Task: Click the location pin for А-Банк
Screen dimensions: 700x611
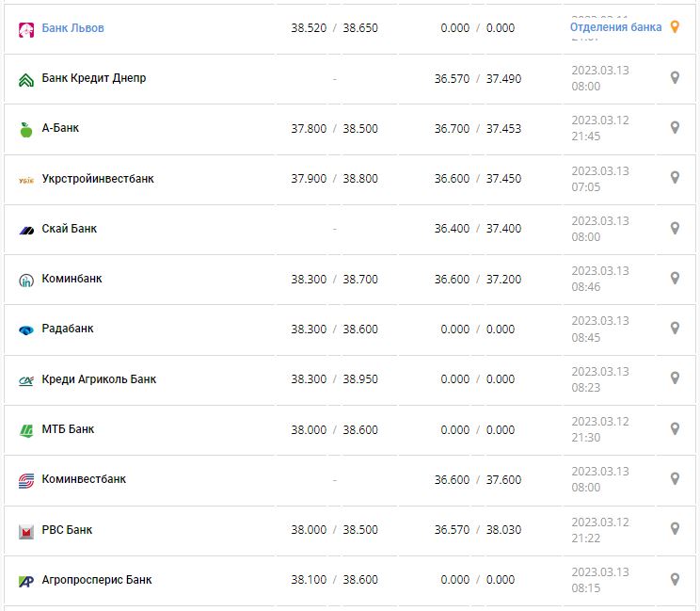Action: click(675, 127)
